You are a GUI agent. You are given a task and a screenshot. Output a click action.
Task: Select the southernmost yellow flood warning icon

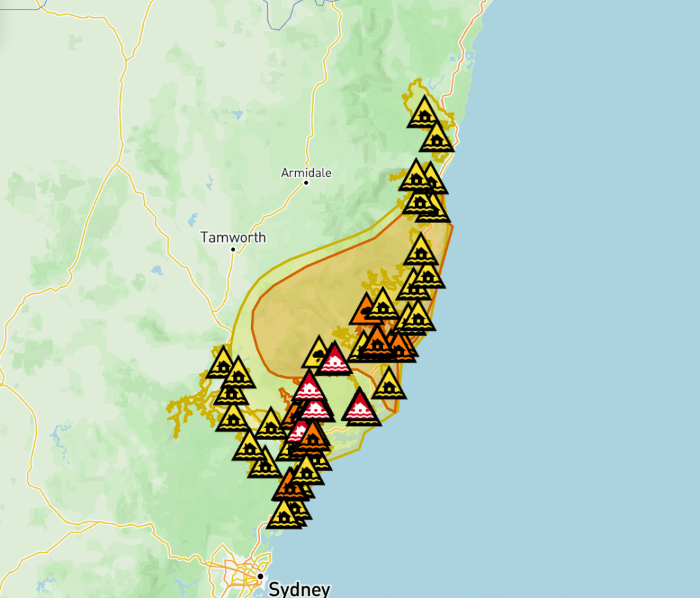pyautogui.click(x=284, y=515)
